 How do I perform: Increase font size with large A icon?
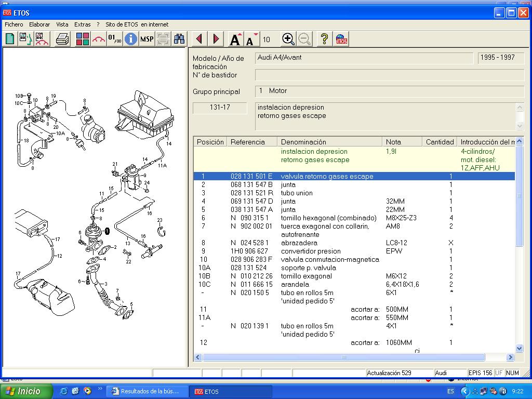click(x=235, y=39)
